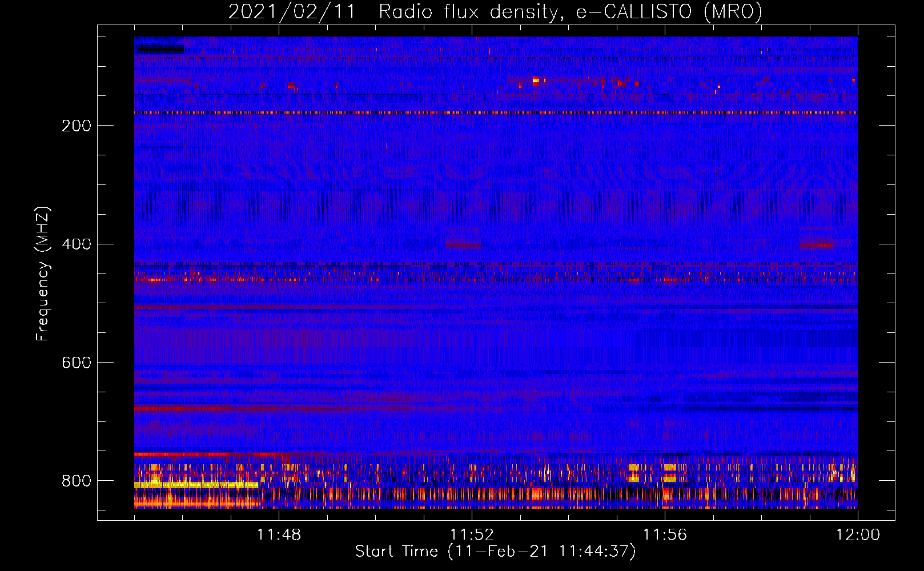Click the 'Frequency (MHZ)' y-axis label
Screen dimensions: 924x571
(42, 274)
